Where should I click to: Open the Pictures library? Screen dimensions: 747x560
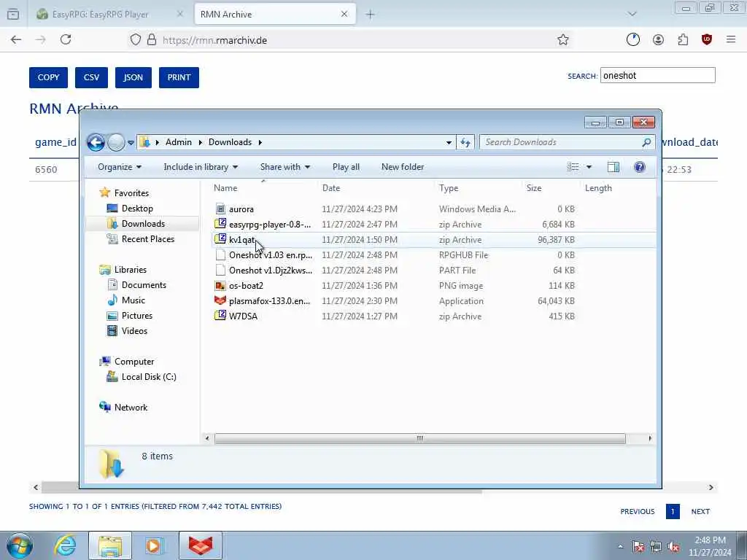tap(136, 315)
